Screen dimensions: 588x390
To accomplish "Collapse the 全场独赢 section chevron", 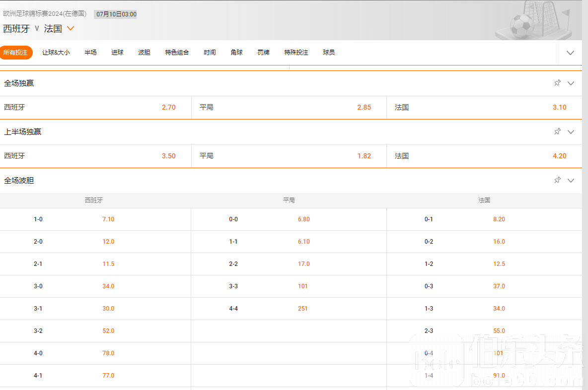I will pos(571,83).
